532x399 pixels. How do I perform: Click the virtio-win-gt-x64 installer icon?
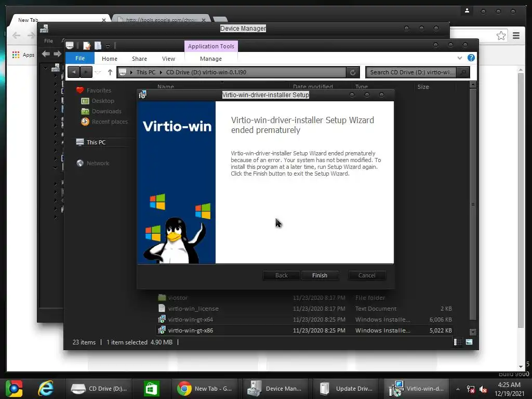pos(162,320)
